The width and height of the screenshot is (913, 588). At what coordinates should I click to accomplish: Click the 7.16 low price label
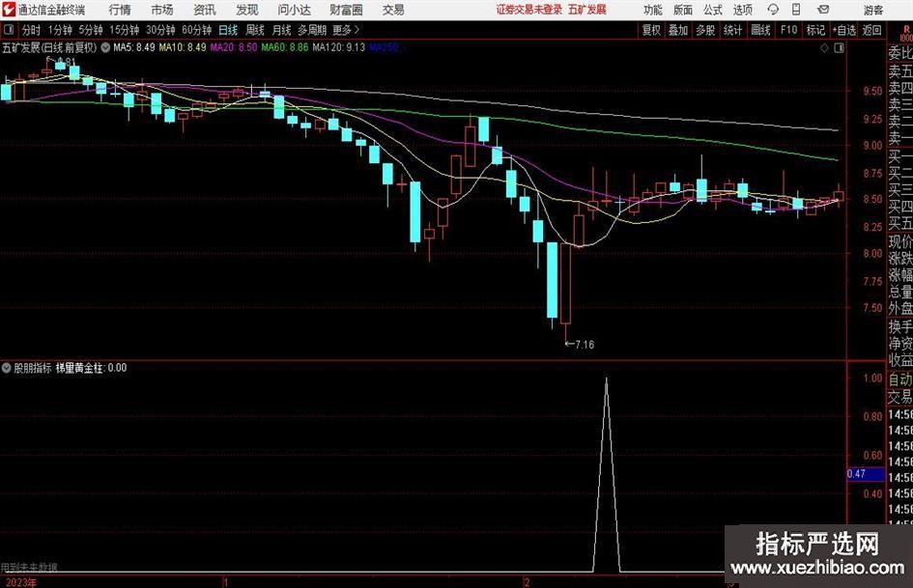click(585, 345)
